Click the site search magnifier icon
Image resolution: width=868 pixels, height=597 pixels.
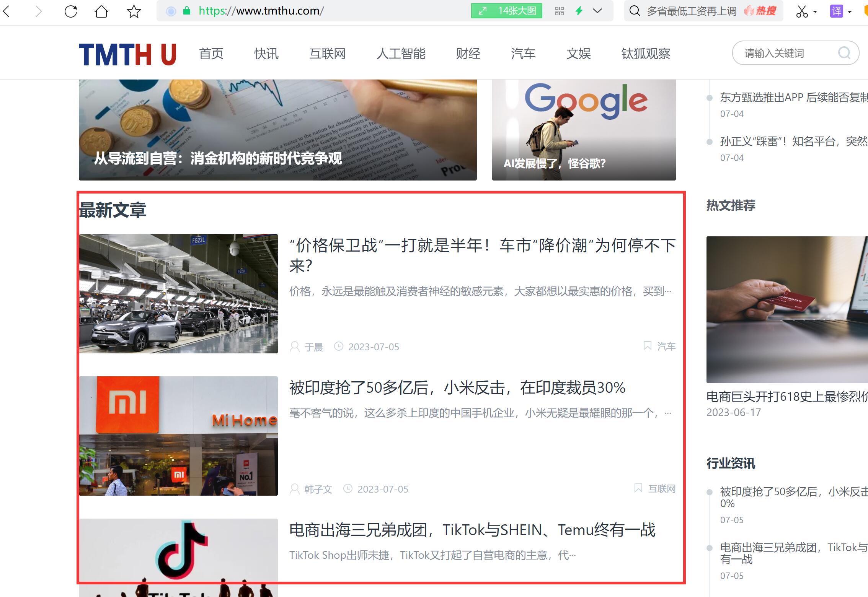(x=844, y=53)
